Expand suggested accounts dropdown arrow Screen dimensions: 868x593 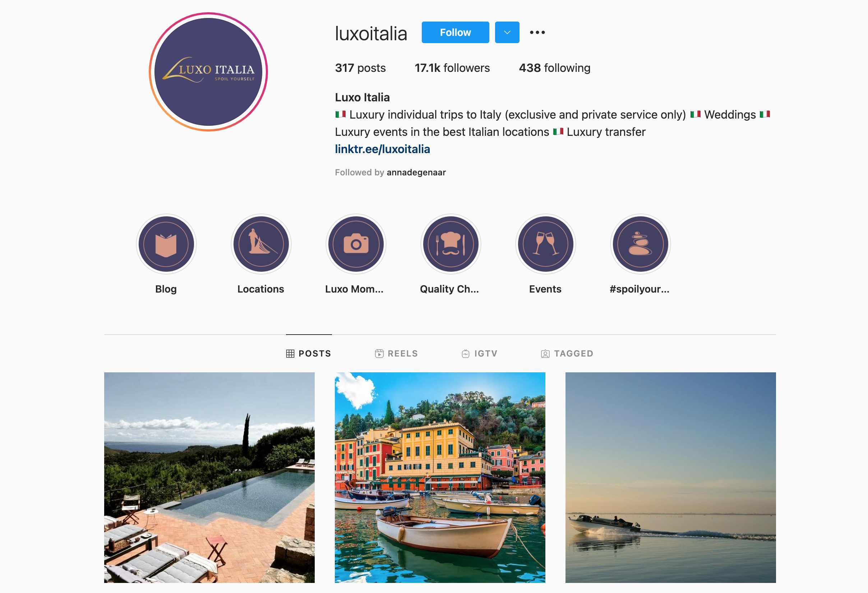tap(507, 32)
